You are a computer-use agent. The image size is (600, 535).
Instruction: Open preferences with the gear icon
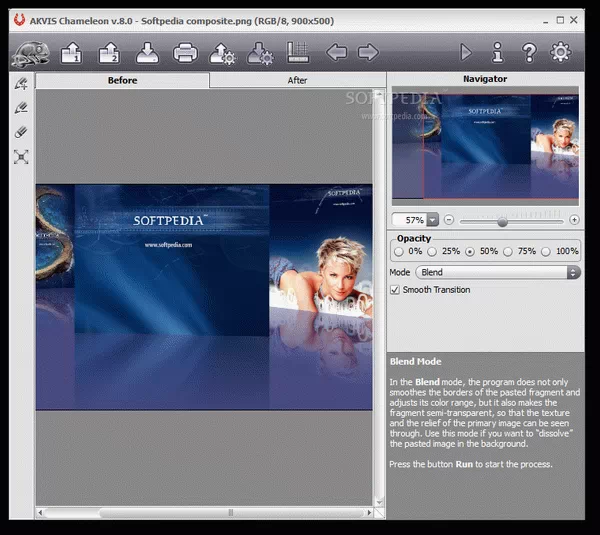point(561,52)
